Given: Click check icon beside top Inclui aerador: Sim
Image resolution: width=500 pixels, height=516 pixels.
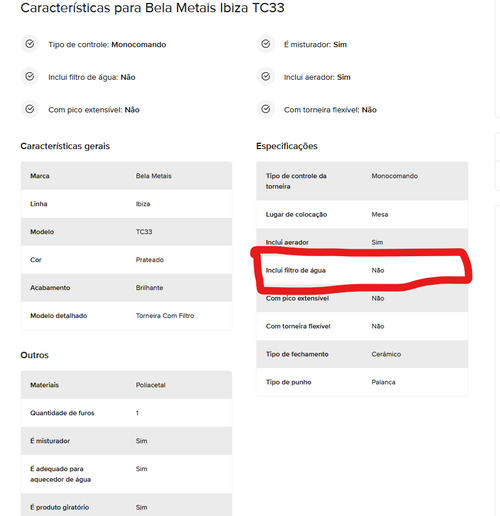Looking at the screenshot, I should 265,77.
